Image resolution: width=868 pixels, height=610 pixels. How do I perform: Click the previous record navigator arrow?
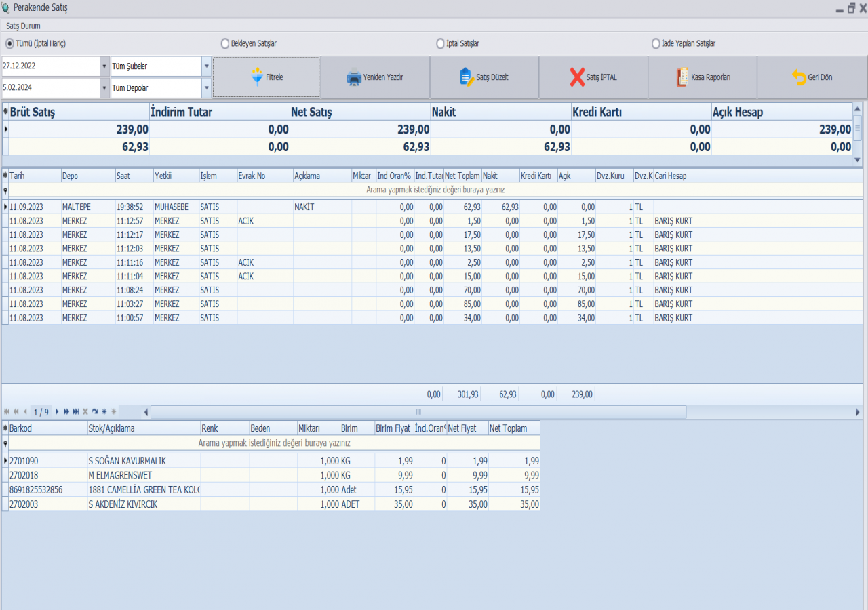click(25, 411)
